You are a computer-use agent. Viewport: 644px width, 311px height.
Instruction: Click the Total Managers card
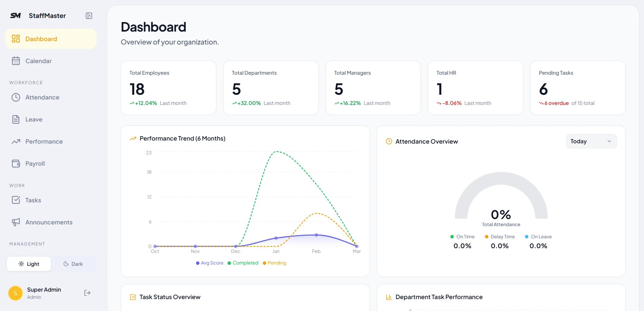pos(373,88)
